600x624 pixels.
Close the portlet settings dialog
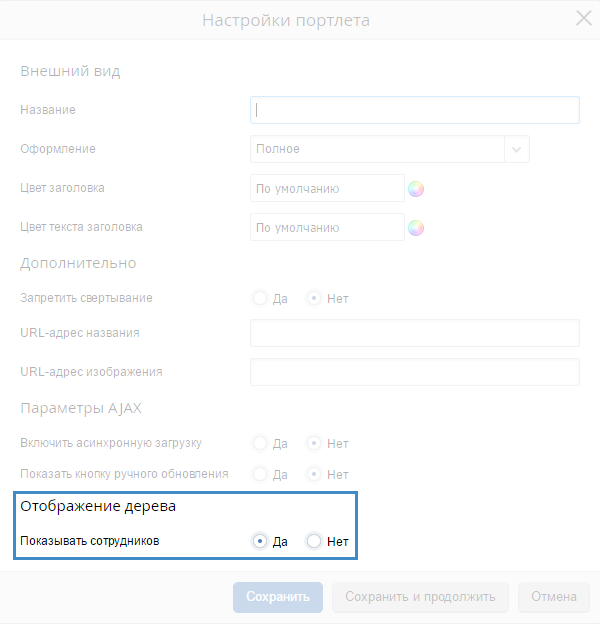click(584, 18)
